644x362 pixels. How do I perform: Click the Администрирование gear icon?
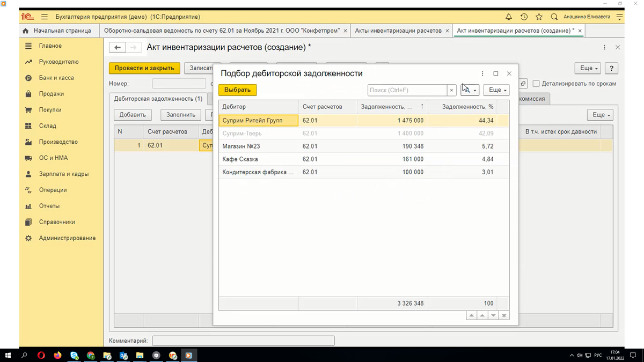[28, 238]
